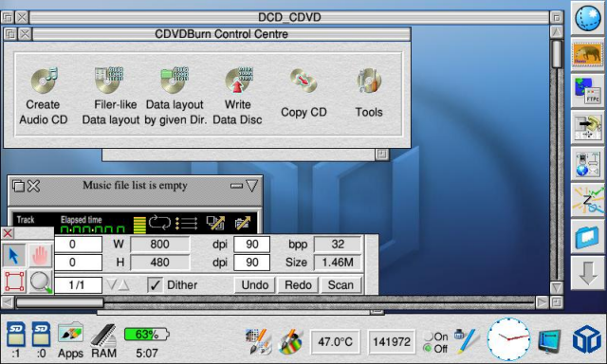Viewport: 607px width, 364px height.
Task: Open the blue folder icon in sidebar
Action: [587, 236]
